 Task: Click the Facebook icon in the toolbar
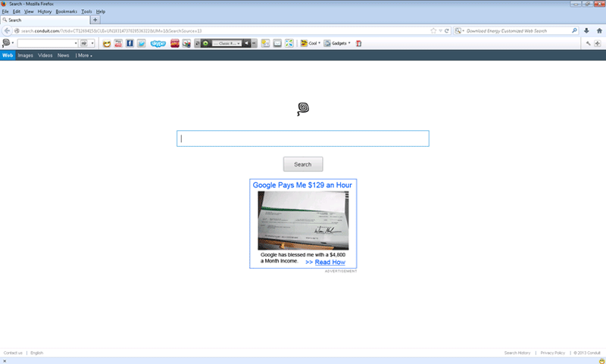point(130,43)
